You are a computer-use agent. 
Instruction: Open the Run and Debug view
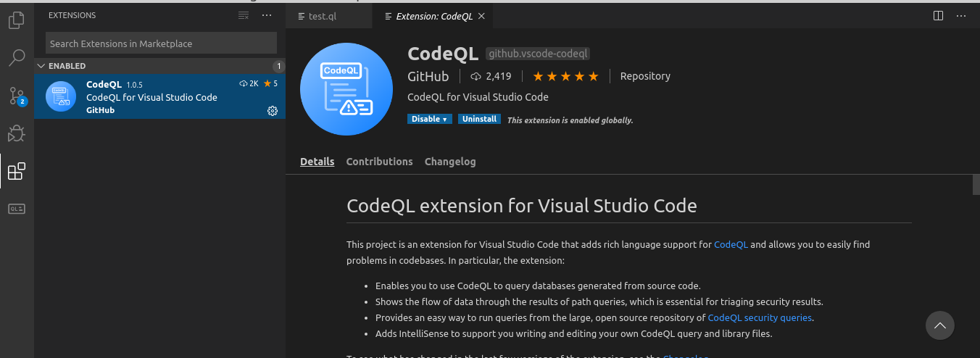point(16,133)
